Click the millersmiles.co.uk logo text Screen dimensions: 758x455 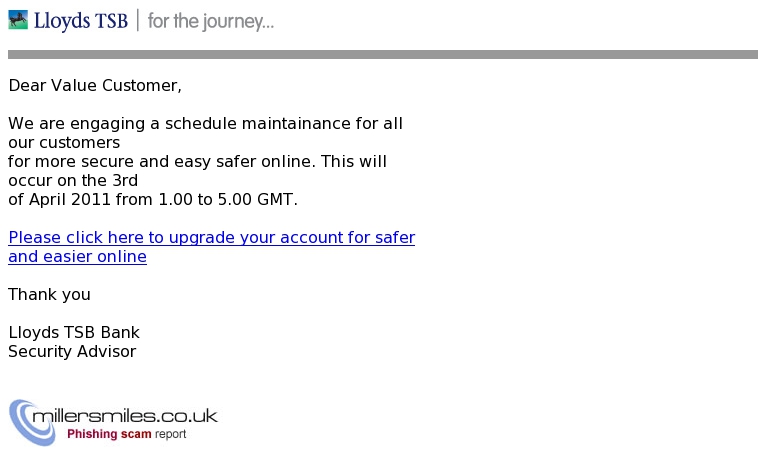(125, 416)
